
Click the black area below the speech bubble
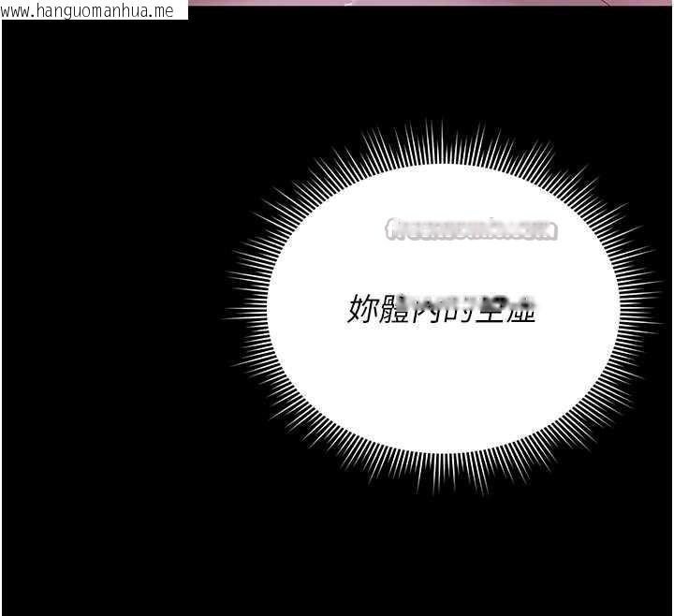440,552
